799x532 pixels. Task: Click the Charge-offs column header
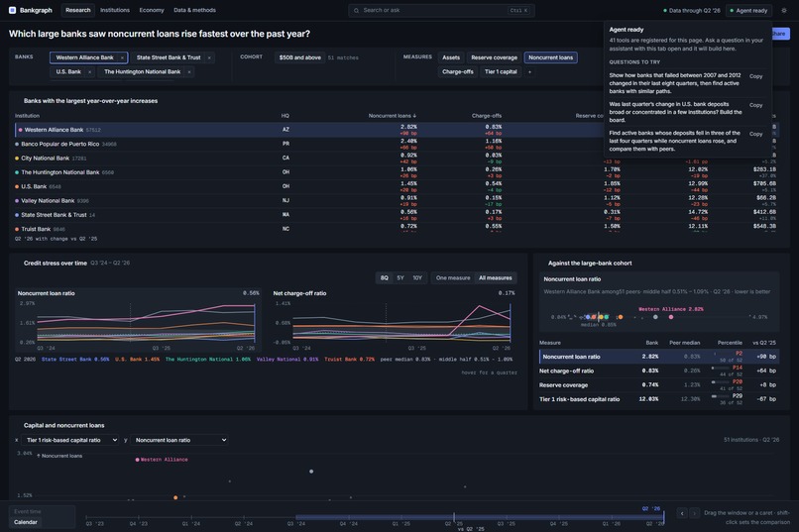486,116
